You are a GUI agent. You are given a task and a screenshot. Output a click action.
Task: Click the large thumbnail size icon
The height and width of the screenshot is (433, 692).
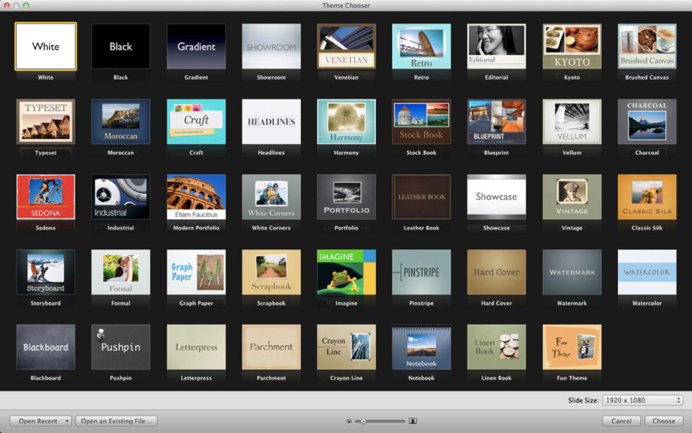point(413,421)
